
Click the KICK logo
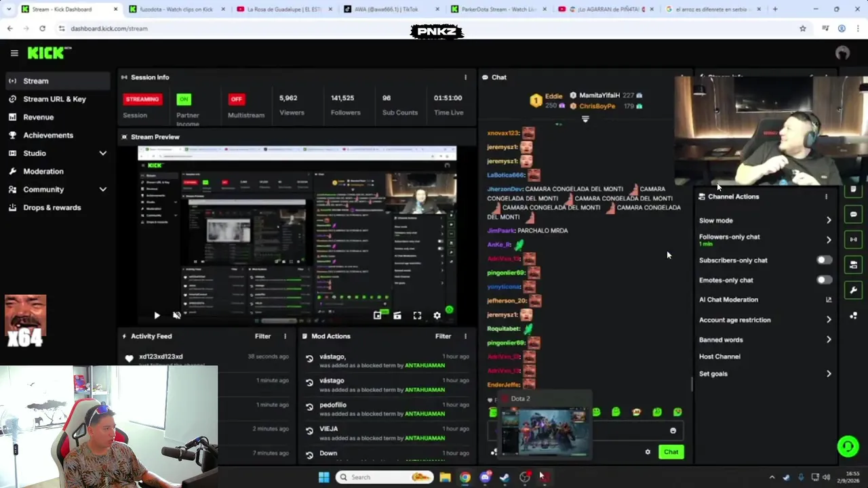pyautogui.click(x=49, y=53)
